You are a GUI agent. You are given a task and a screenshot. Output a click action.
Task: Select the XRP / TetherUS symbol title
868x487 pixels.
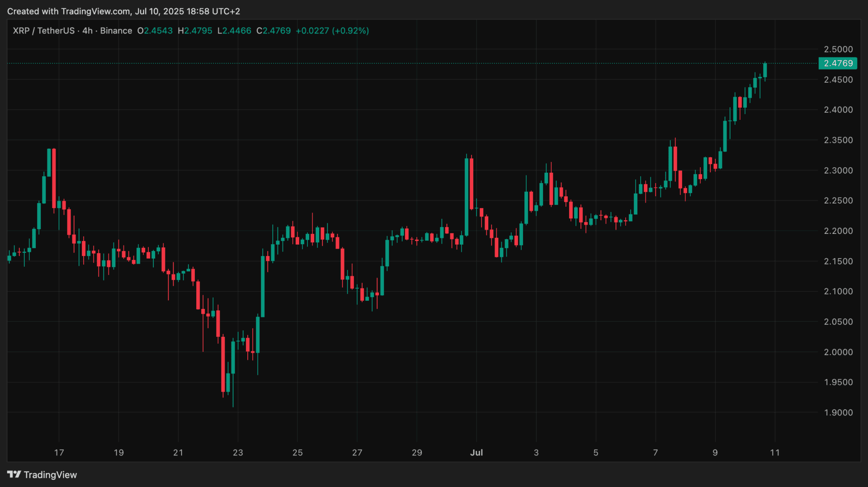pyautogui.click(x=43, y=31)
